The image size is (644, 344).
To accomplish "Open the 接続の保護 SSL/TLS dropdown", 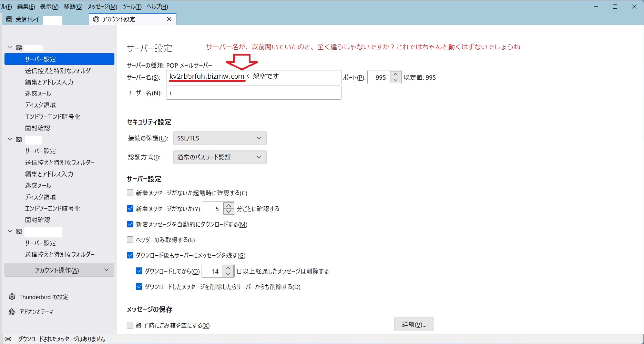I will point(219,138).
